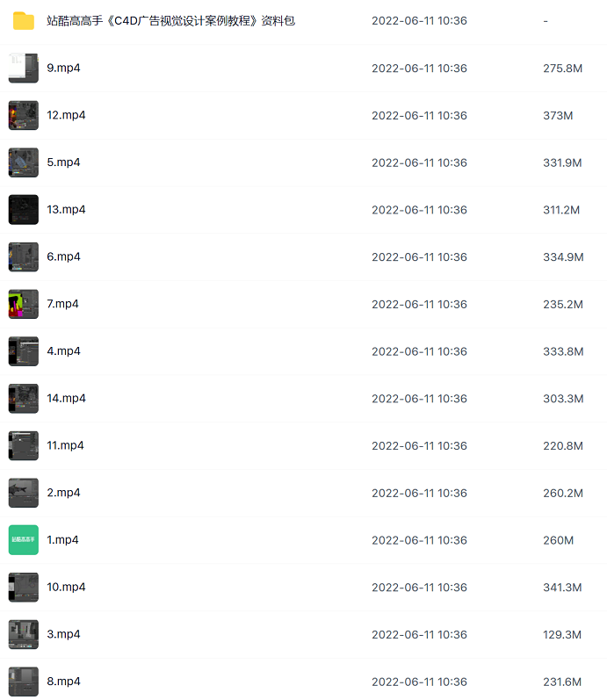Click the date of 7.mp4 row
607x700 pixels.
point(419,305)
